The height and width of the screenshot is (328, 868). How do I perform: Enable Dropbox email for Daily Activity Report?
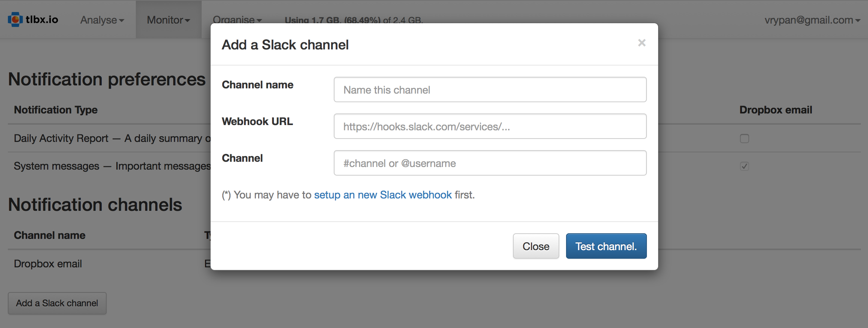pos(745,139)
